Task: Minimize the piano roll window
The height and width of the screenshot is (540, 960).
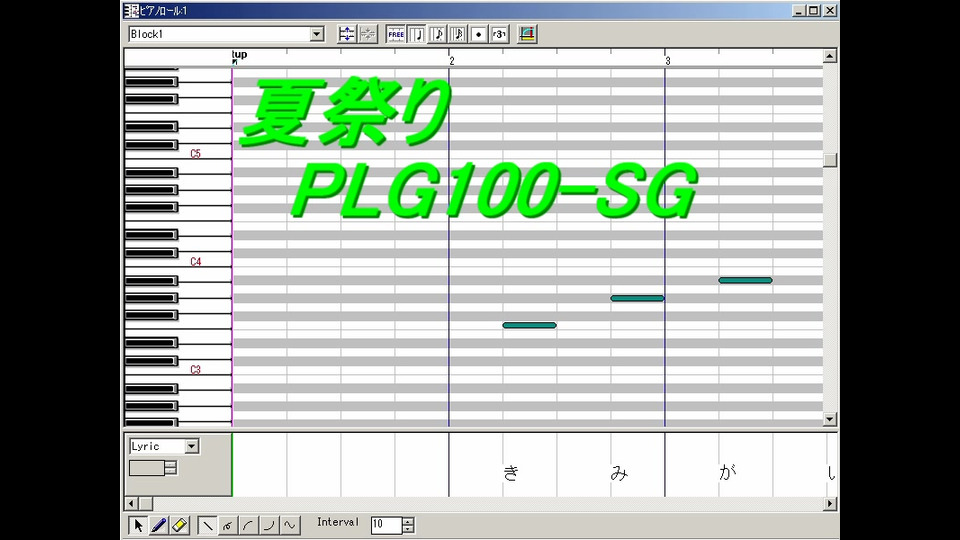Action: [798, 10]
